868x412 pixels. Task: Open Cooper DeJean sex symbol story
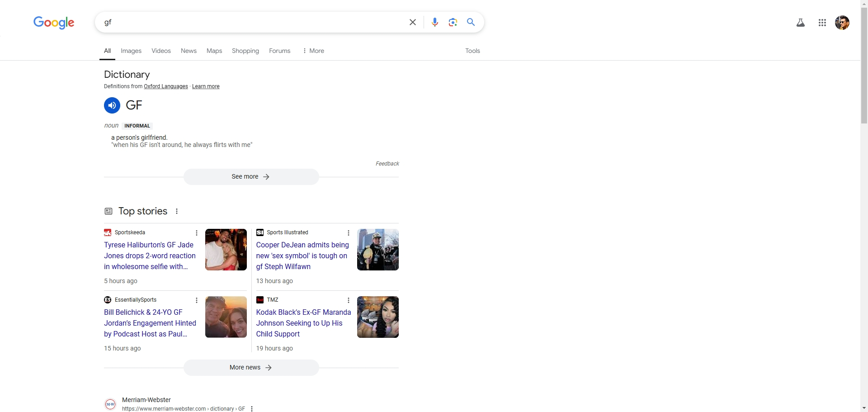coord(302,256)
